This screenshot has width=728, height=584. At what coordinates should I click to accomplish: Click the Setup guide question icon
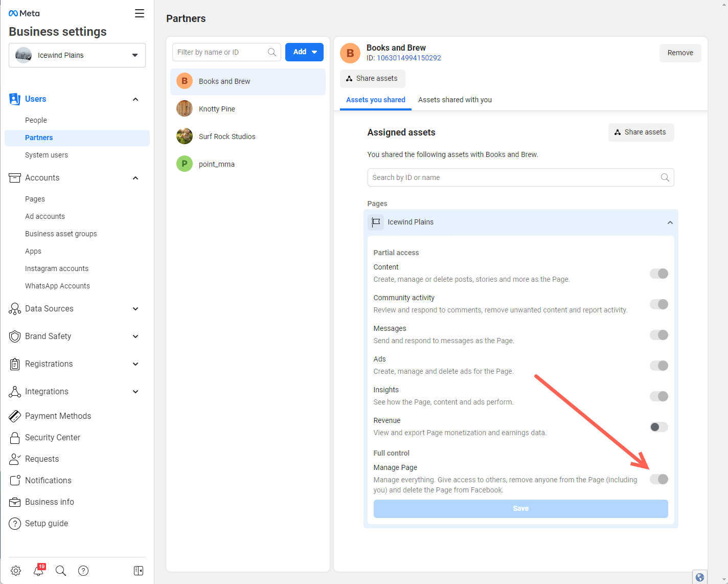(x=15, y=524)
